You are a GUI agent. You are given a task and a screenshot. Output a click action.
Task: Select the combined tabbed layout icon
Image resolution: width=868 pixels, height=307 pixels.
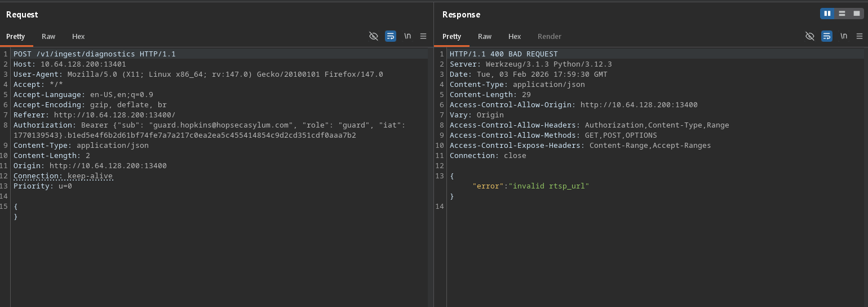(856, 14)
